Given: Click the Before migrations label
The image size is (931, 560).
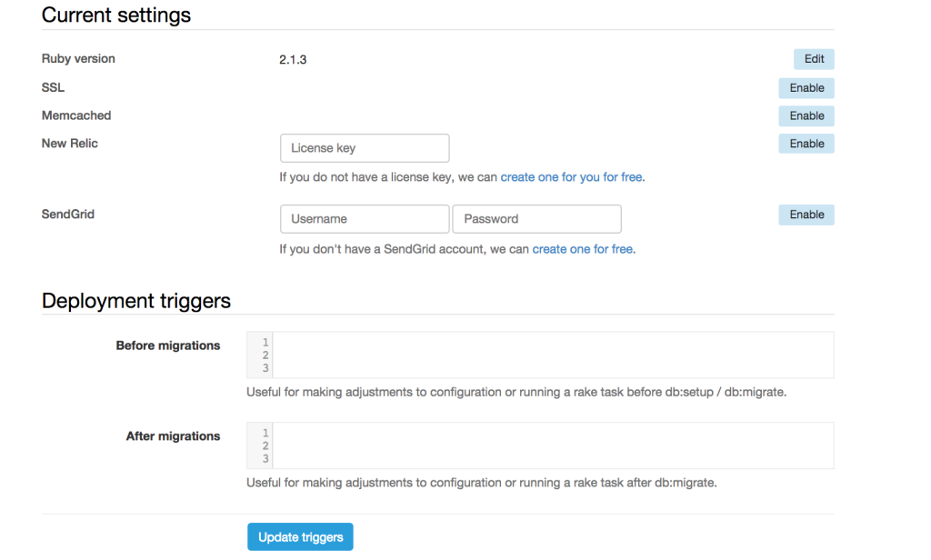Looking at the screenshot, I should (x=168, y=345).
